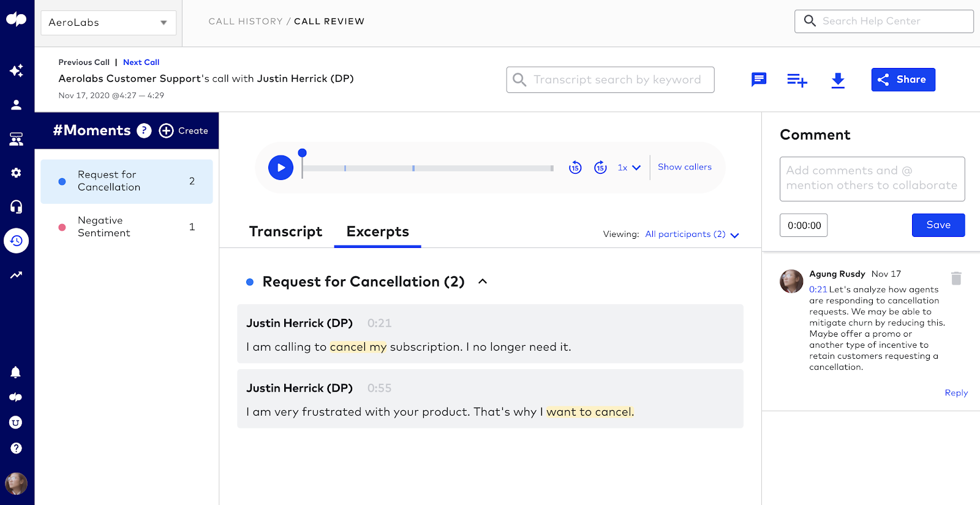This screenshot has height=505, width=980.
Task: Select the Negative Sentiment moment
Action: (x=127, y=227)
